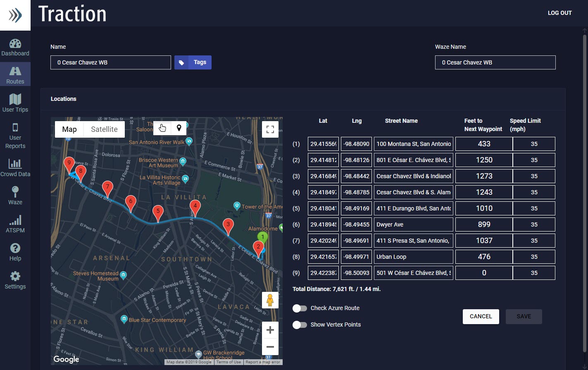Click red waypoint marker 9 on map
This screenshot has height=370, width=588.
click(69, 165)
